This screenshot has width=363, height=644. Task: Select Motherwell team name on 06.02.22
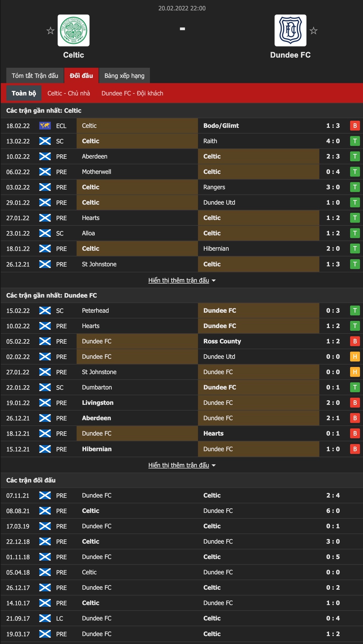click(97, 172)
